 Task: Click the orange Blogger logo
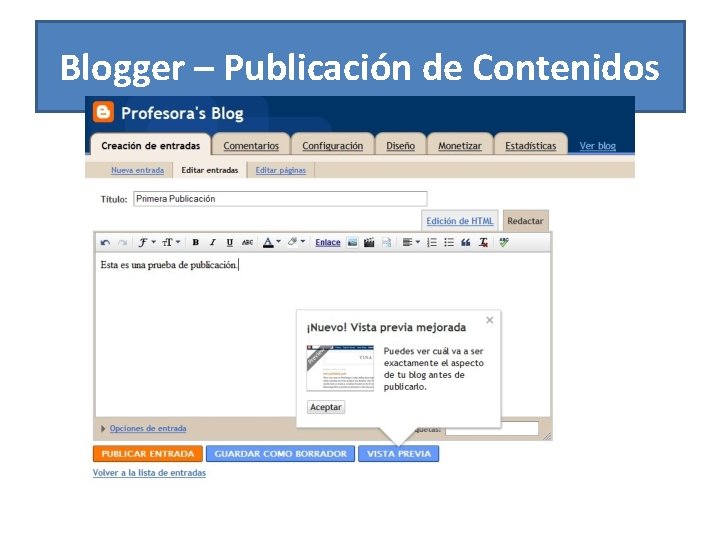[103, 112]
